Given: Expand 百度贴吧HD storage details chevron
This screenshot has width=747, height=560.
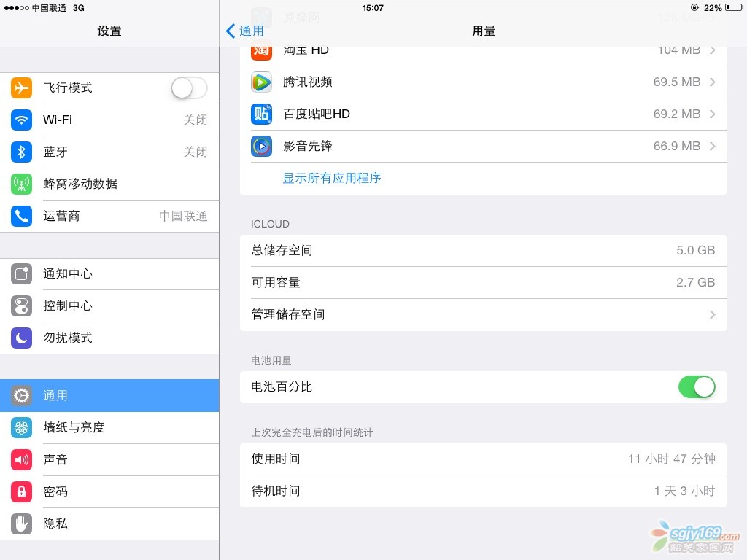Looking at the screenshot, I should coord(712,114).
